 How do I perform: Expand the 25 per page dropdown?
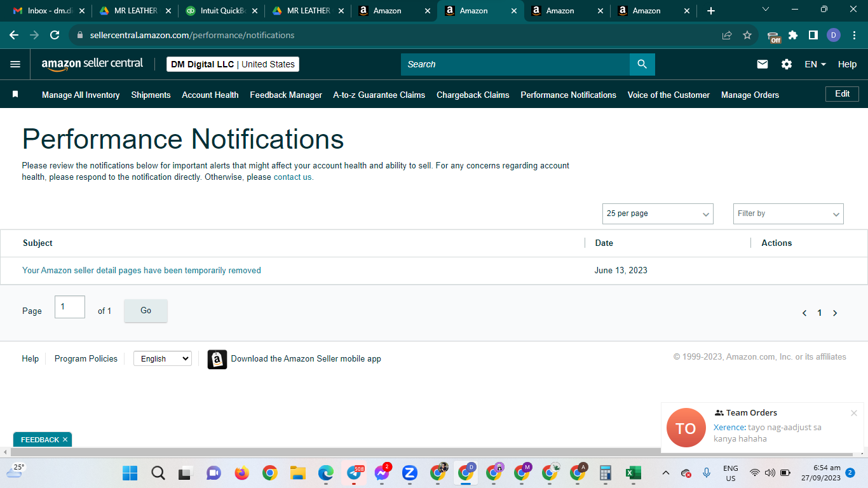(658, 213)
